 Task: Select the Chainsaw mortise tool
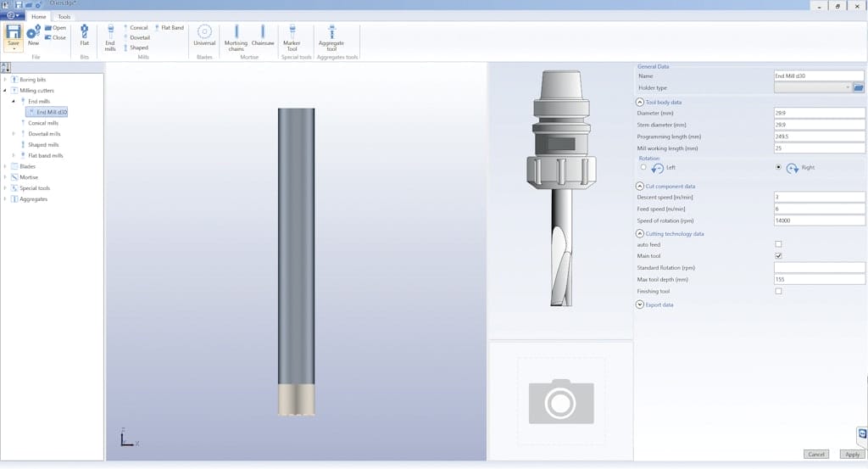[263, 35]
